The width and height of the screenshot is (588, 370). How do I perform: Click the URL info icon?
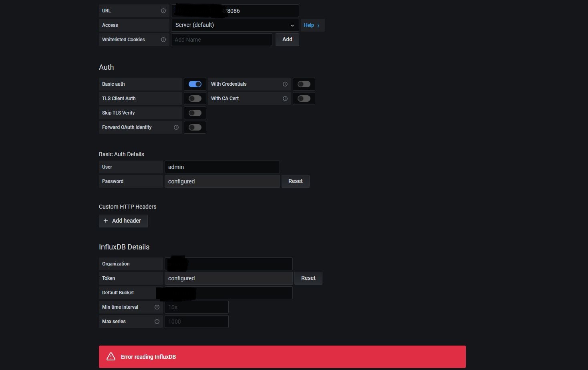(x=163, y=11)
